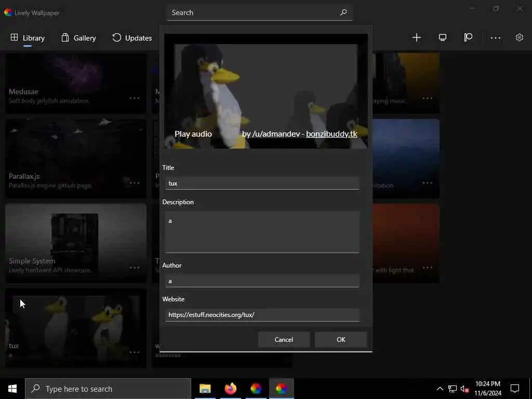Click into the Description text area
Image resolution: width=532 pixels, height=399 pixels.
pos(262,232)
